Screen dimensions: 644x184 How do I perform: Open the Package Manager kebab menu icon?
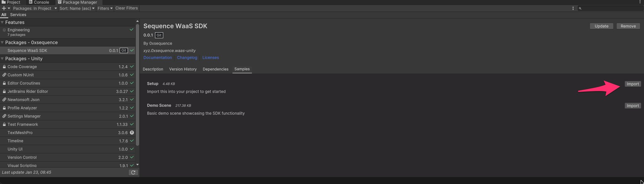(x=573, y=8)
